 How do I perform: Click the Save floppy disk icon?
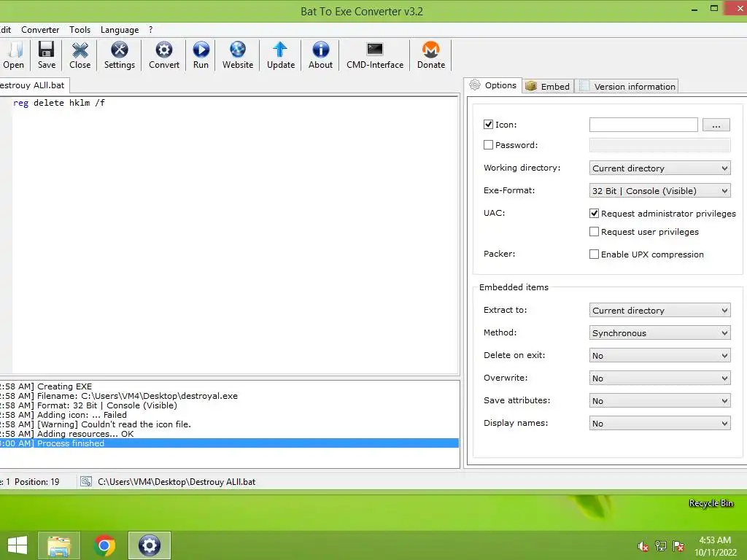point(46,50)
